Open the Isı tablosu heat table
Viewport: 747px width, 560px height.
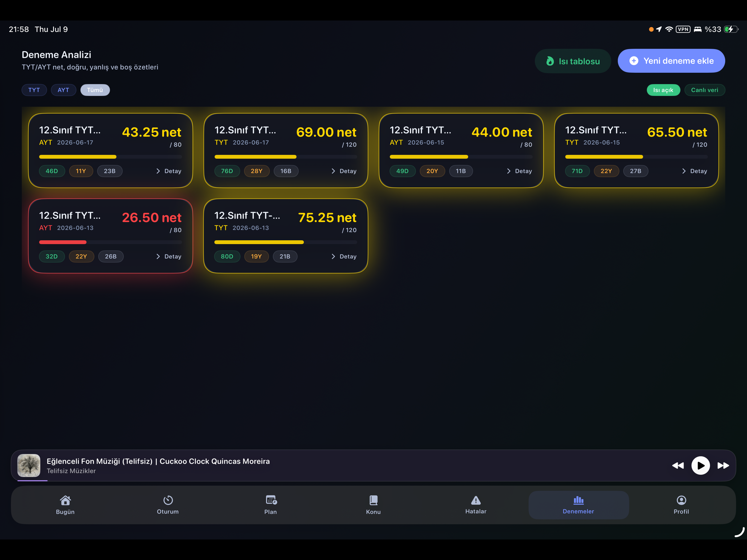[573, 61]
